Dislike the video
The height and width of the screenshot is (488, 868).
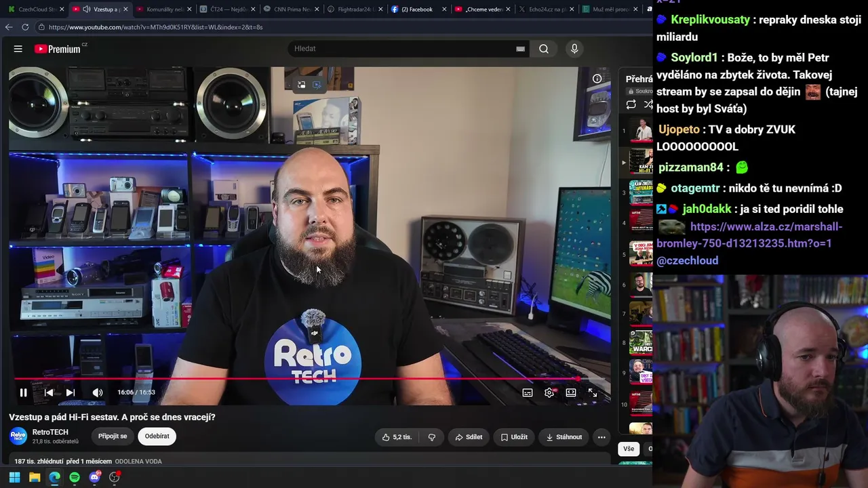point(431,437)
